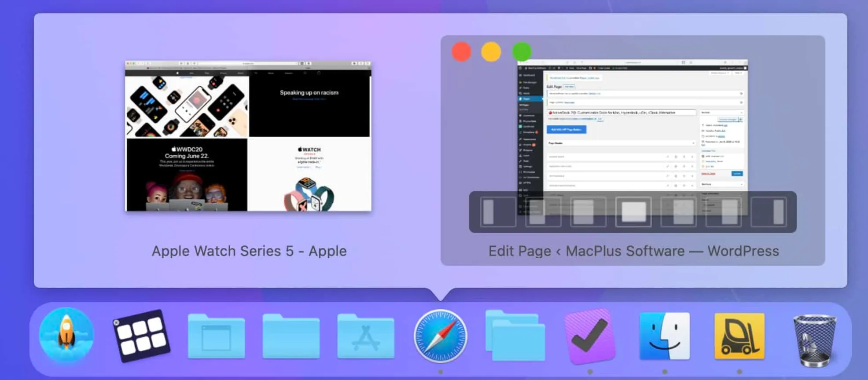868x380 pixels.
Task: Snap window to far-left narrow strip layout
Action: (x=498, y=212)
